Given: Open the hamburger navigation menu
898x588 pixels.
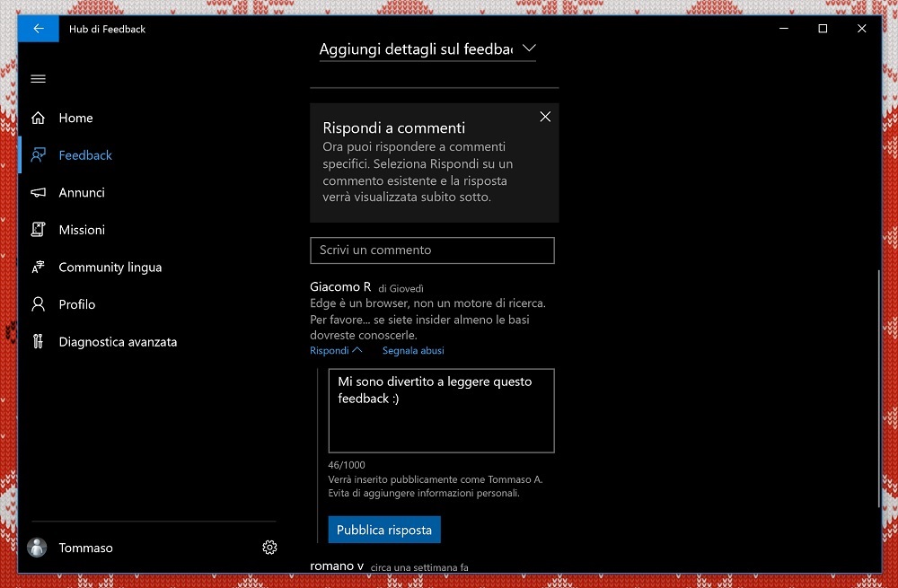Looking at the screenshot, I should click(39, 79).
